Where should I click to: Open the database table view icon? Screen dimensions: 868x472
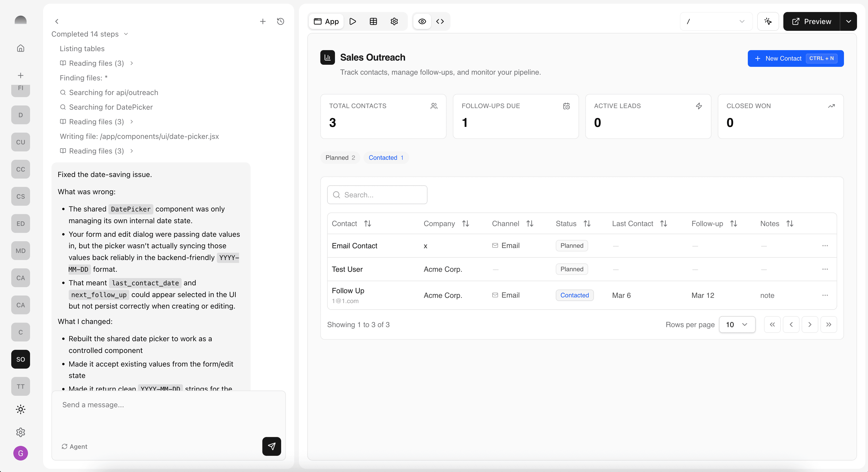click(x=373, y=22)
